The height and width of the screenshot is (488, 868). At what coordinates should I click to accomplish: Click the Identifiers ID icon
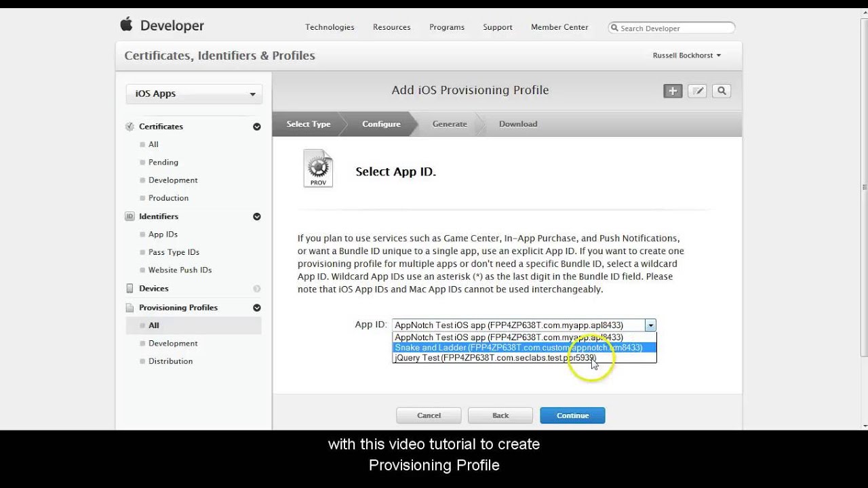[130, 217]
